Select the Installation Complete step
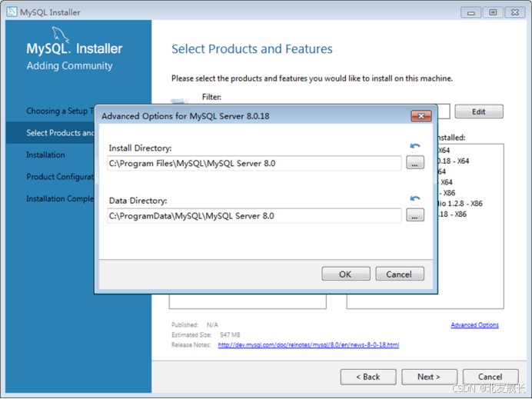 [x=60, y=199]
